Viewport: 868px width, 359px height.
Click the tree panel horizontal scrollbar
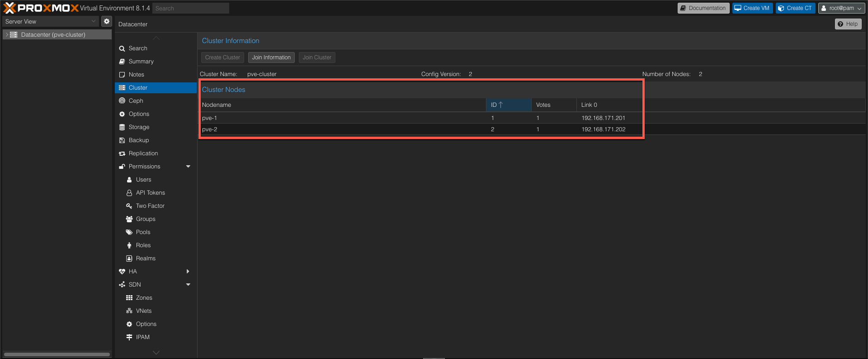(57, 354)
